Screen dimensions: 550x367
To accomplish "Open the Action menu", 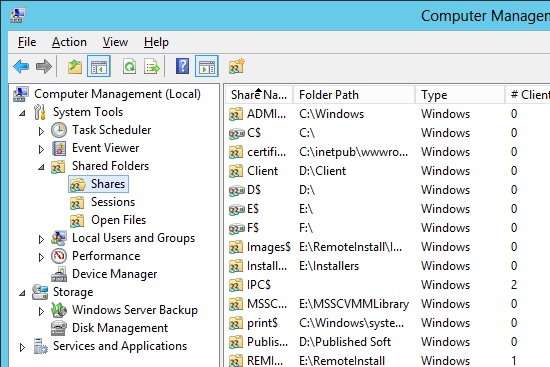I will point(69,42).
